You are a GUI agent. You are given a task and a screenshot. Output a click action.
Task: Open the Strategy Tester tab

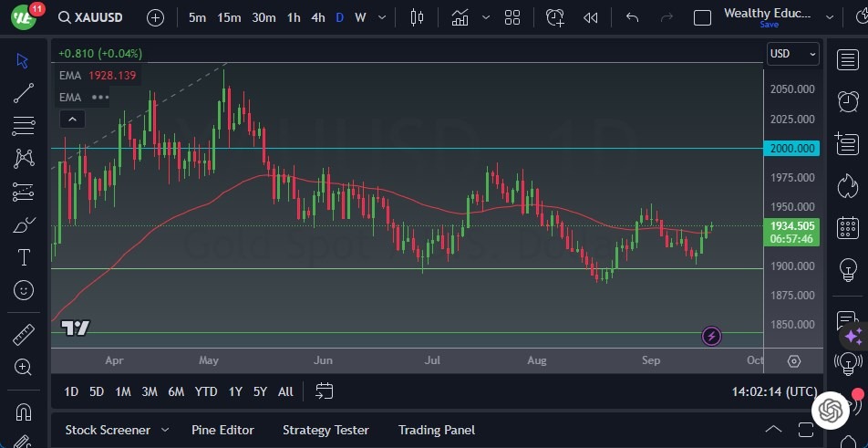coord(325,430)
